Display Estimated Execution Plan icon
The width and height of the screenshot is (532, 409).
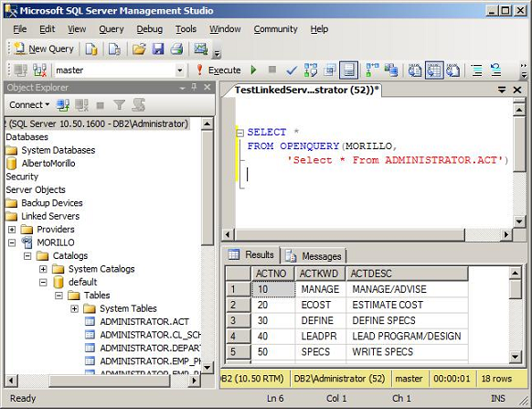tap(311, 70)
